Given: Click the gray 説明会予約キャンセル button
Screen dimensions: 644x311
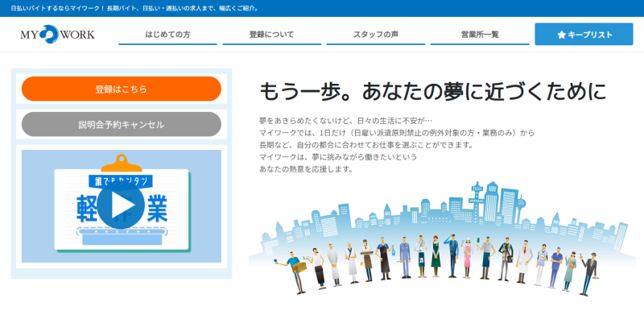Looking at the screenshot, I should [x=122, y=125].
